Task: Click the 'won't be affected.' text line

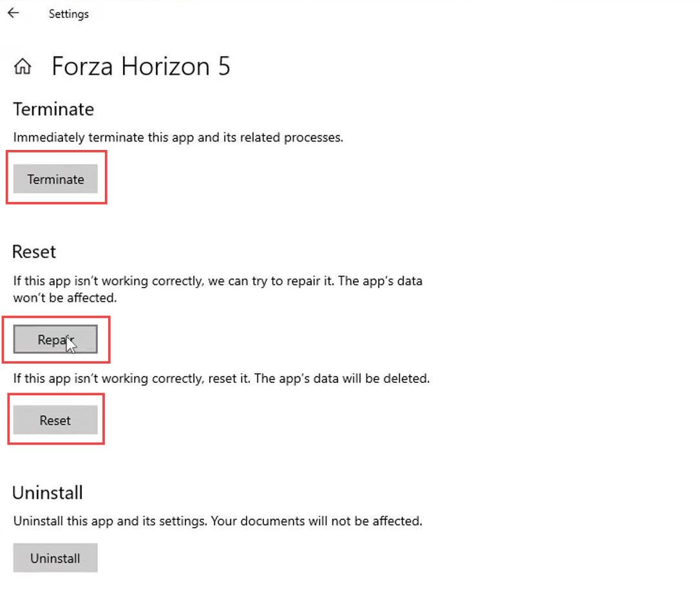Action: tap(65, 298)
